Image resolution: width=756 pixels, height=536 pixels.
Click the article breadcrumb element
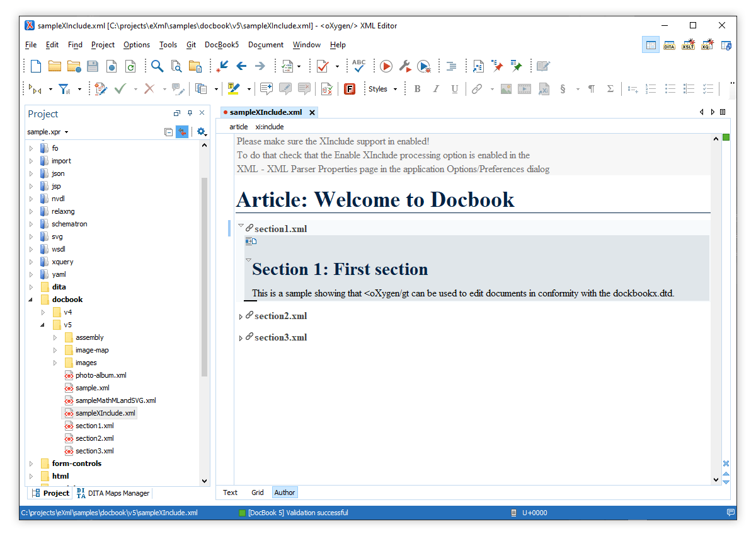239,127
